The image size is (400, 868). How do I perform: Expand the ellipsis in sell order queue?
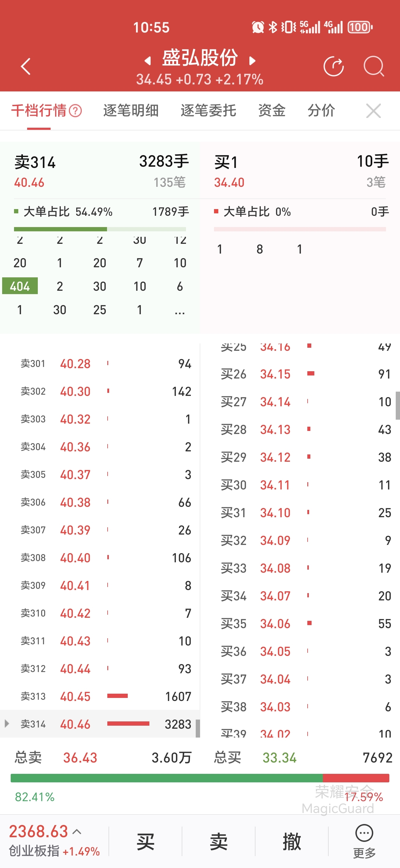[x=180, y=310]
